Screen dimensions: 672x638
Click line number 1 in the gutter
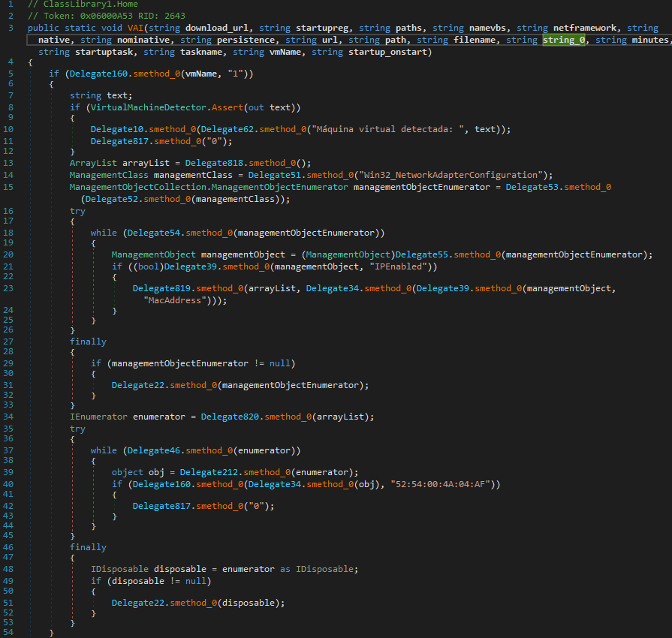[11, 5]
